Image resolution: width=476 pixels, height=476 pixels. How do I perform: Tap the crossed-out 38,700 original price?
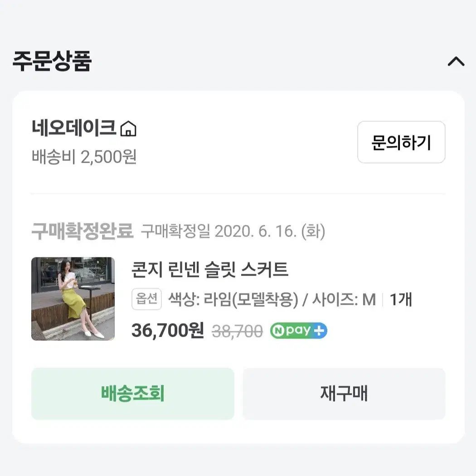(x=237, y=331)
